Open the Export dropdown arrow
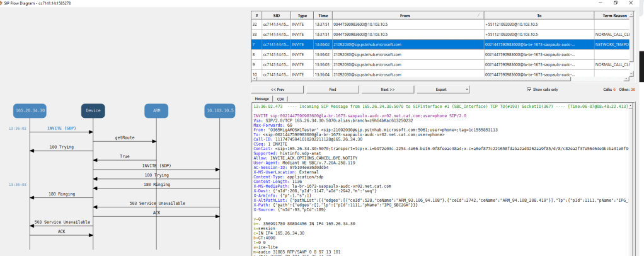The width and height of the screenshot is (644, 256). pos(467,90)
